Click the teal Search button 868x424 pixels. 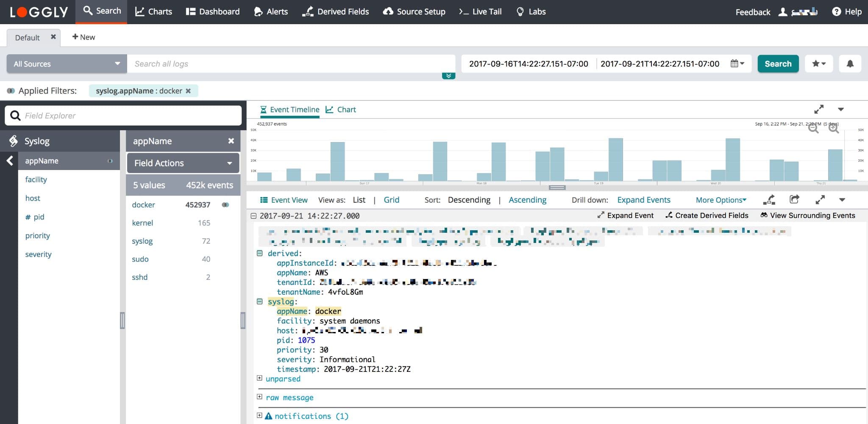778,64
